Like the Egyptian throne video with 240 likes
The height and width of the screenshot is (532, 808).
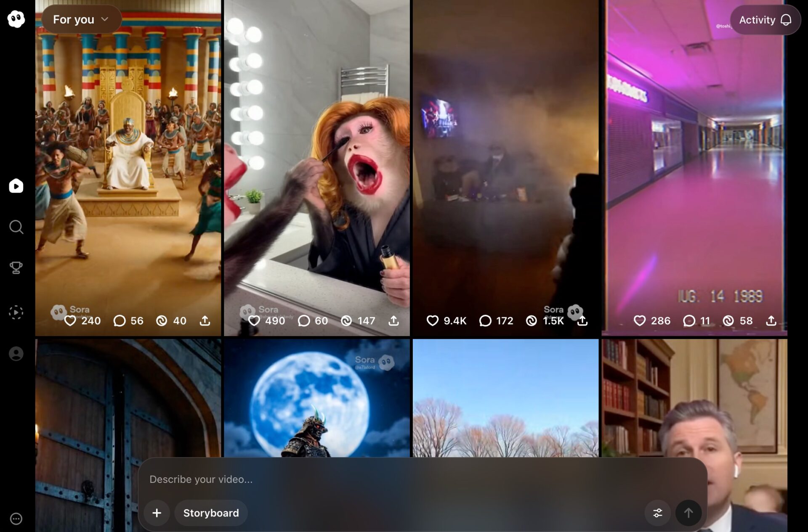70,321
